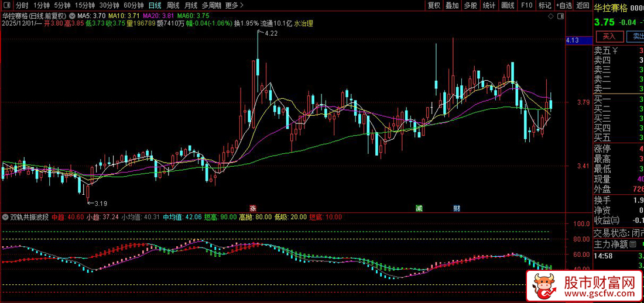Click the 标记 mark button

click(544, 5)
